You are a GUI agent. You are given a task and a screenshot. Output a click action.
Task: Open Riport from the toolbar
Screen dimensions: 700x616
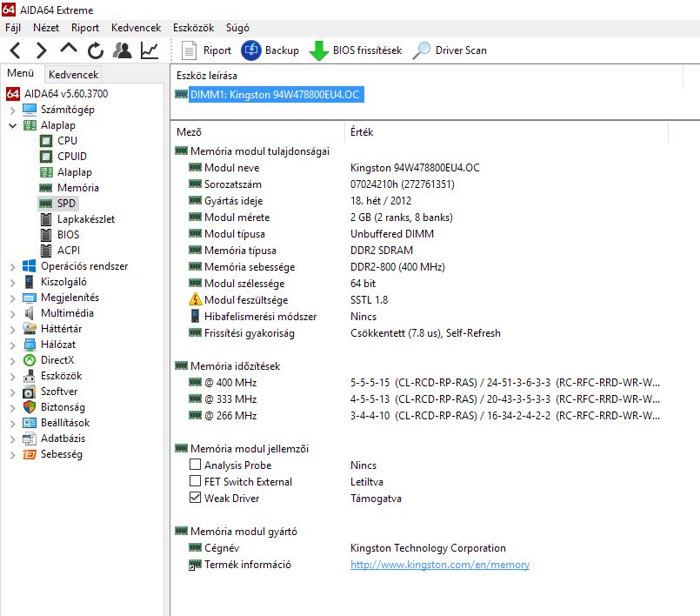pyautogui.click(x=206, y=50)
